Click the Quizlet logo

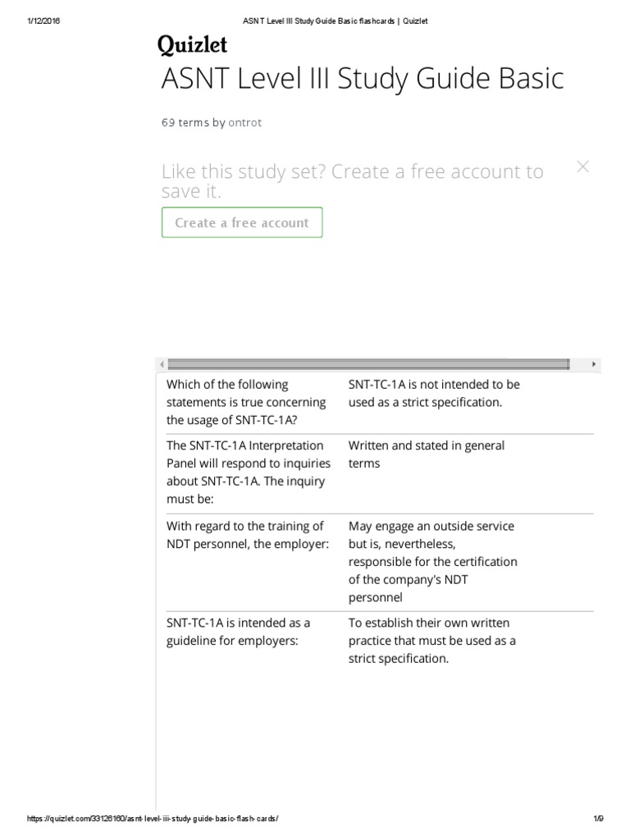pos(193,47)
